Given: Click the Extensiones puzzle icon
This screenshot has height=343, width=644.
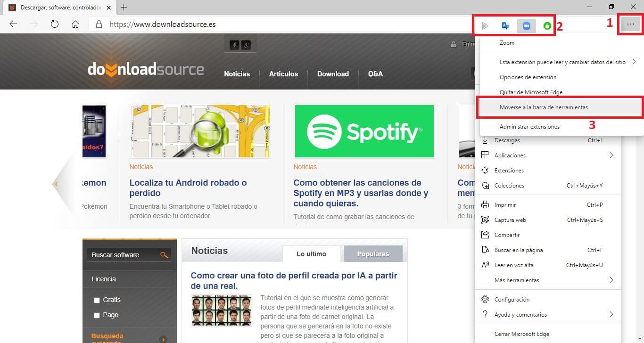Looking at the screenshot, I should 485,170.
